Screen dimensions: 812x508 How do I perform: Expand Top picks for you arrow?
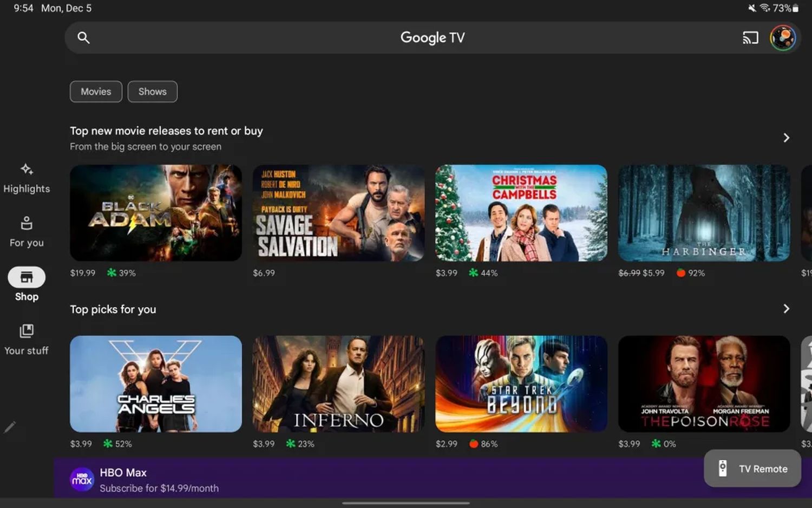(x=786, y=309)
